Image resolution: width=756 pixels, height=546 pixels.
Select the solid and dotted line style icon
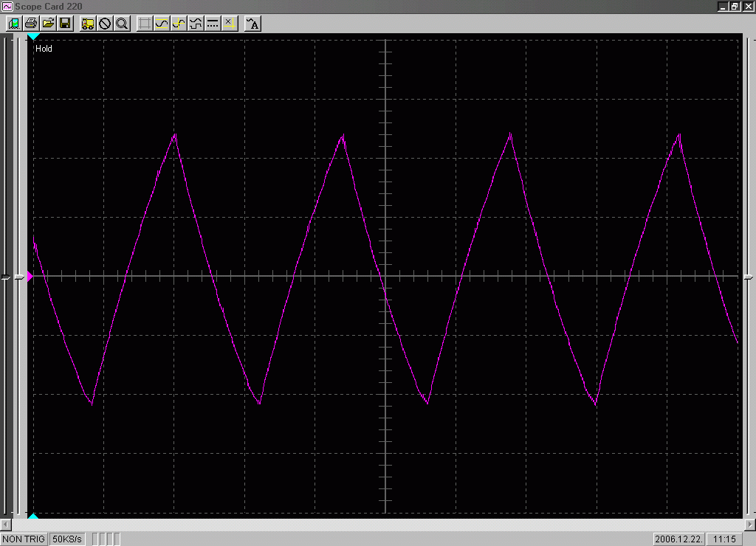click(x=212, y=23)
